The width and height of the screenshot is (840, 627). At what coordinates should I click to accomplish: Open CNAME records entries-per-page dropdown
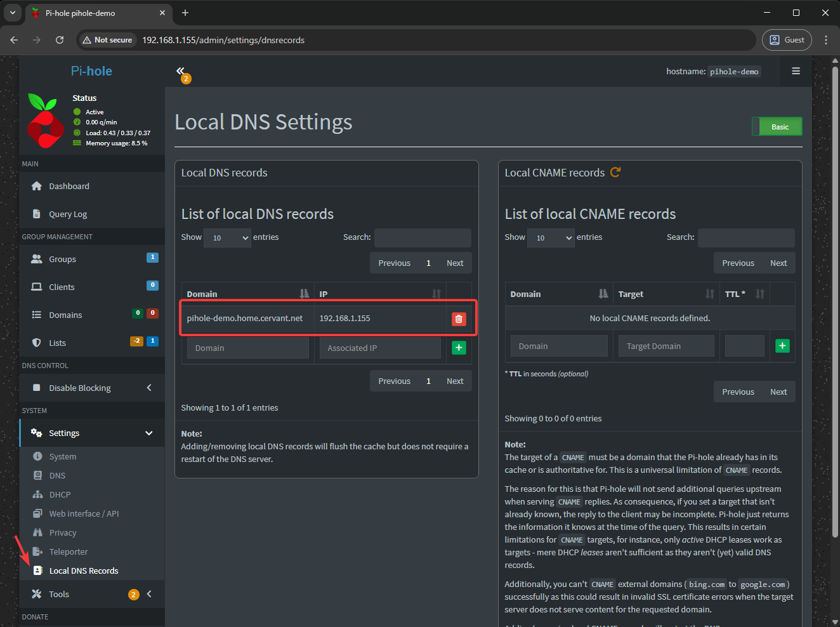[x=551, y=238]
